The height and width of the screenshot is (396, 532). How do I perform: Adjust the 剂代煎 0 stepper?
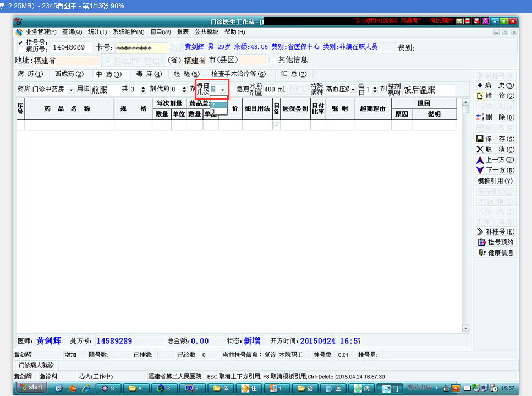point(184,90)
